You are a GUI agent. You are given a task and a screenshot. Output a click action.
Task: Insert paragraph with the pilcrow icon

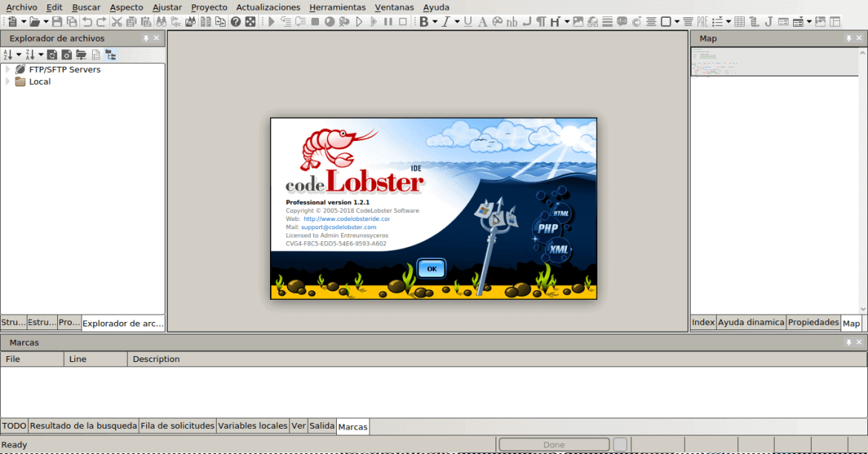[541, 22]
